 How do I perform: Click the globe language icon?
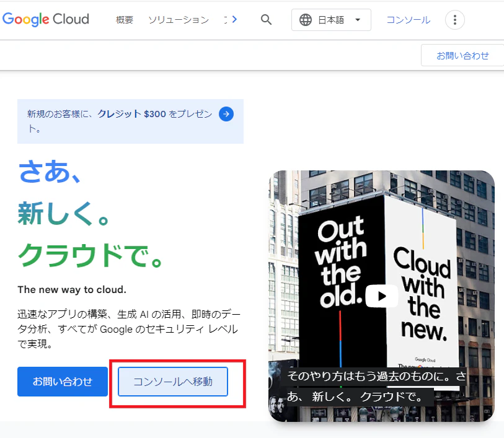tap(306, 20)
